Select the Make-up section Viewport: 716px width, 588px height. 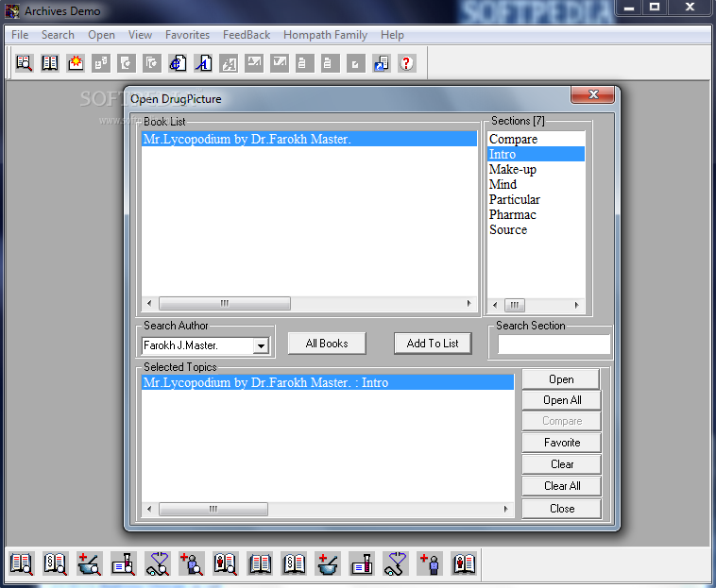coord(537,169)
